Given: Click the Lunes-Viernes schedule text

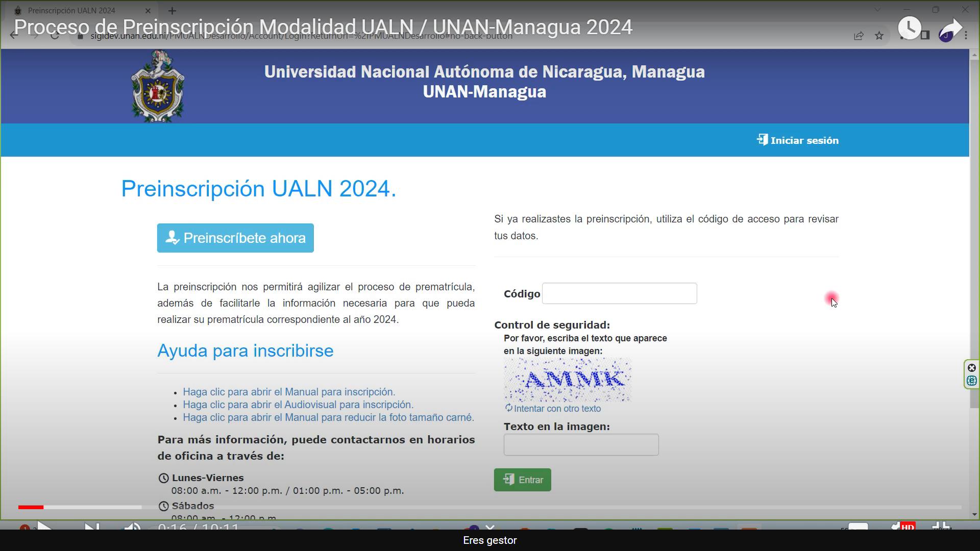Looking at the screenshot, I should (208, 478).
